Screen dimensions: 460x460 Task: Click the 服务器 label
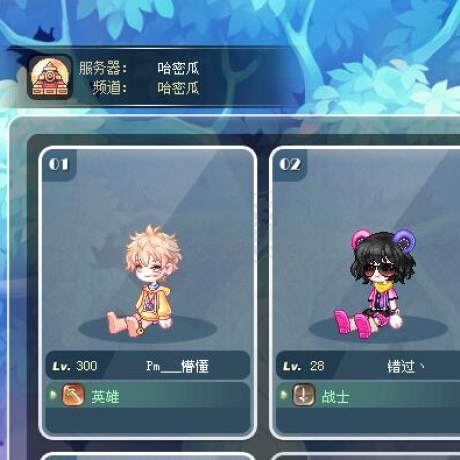point(102,68)
